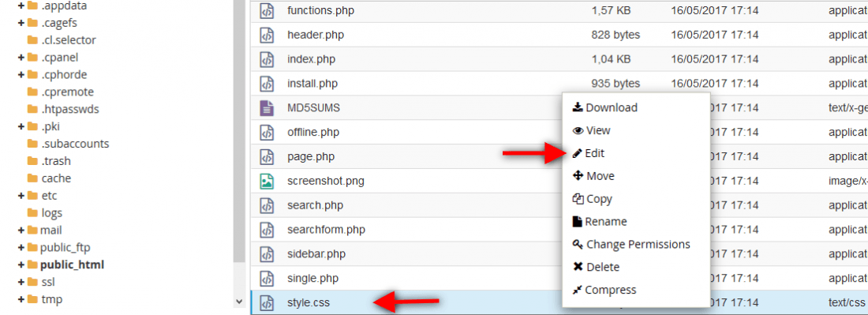Click the .trash folder icon
The width and height of the screenshot is (868, 315).
(x=32, y=161)
